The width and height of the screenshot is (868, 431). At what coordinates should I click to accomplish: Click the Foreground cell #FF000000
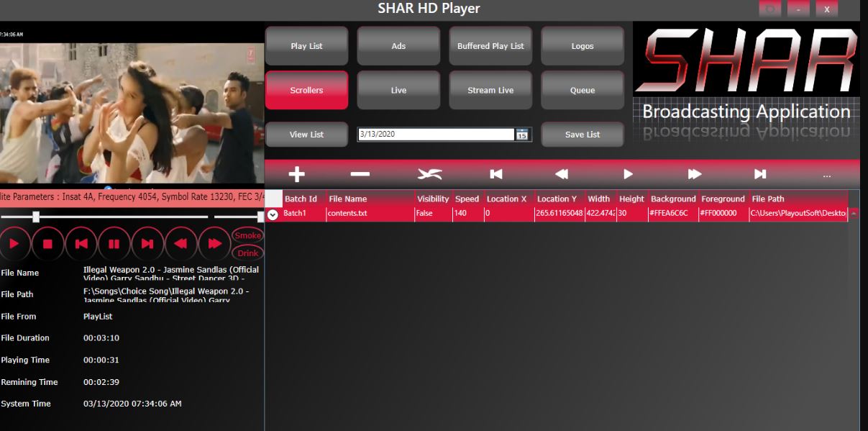[723, 214]
